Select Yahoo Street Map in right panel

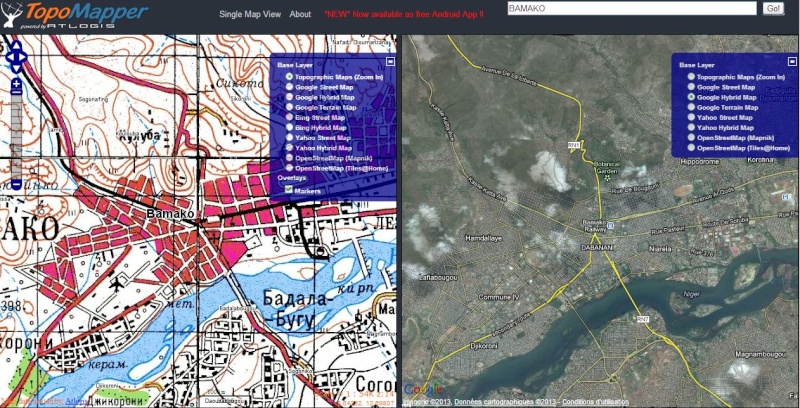click(x=691, y=117)
